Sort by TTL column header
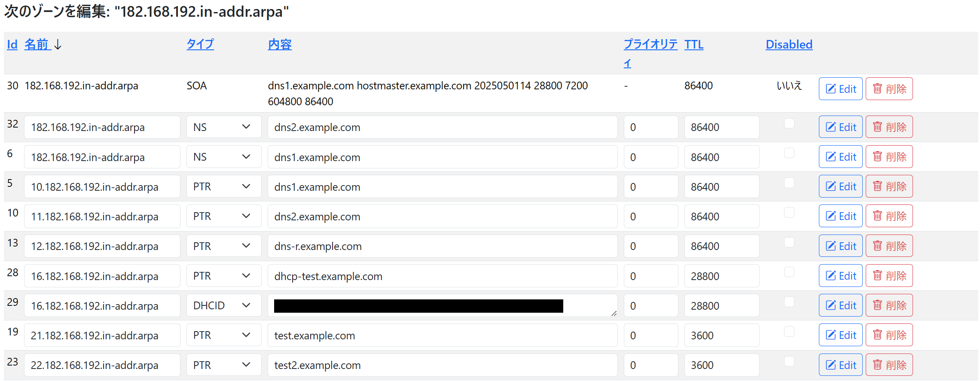This screenshot has height=381, width=980. [694, 44]
